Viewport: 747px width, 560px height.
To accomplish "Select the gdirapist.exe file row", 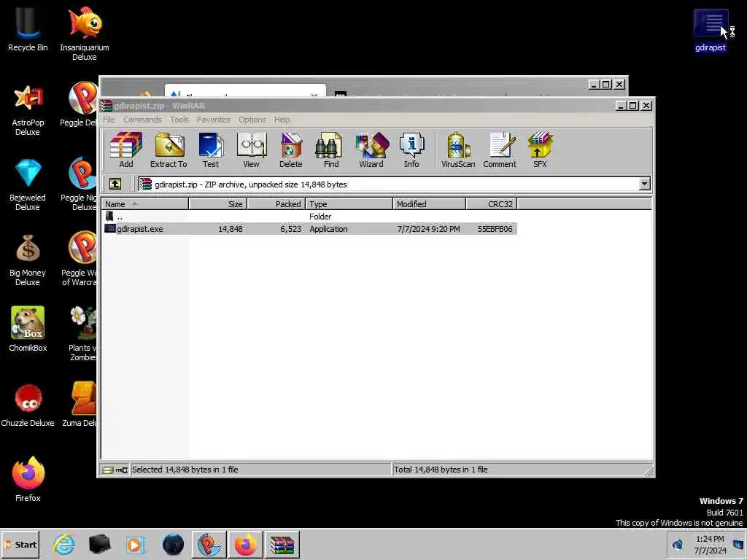I will 309,229.
